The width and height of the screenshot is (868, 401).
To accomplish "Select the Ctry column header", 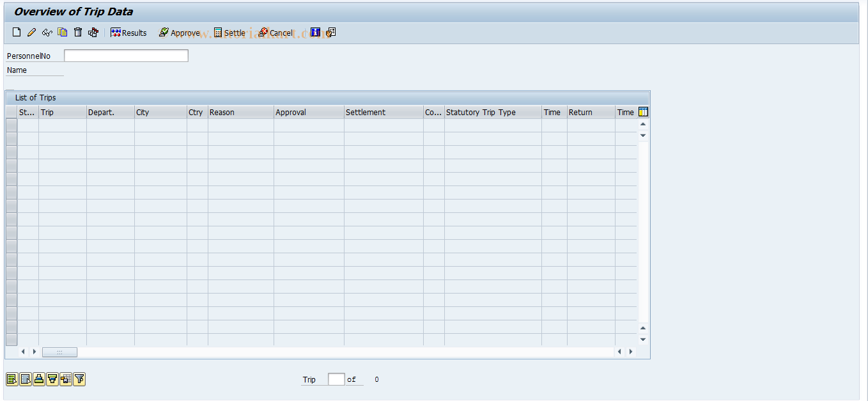I will coord(198,112).
